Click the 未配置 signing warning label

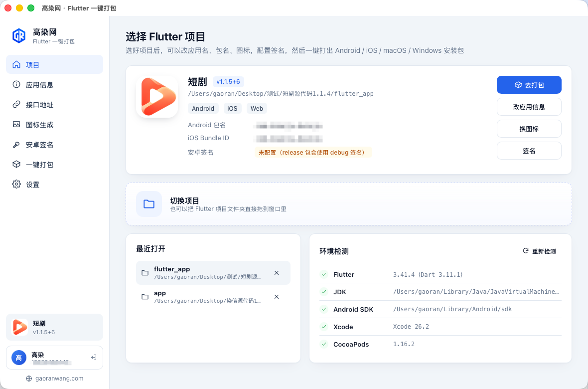click(x=313, y=153)
